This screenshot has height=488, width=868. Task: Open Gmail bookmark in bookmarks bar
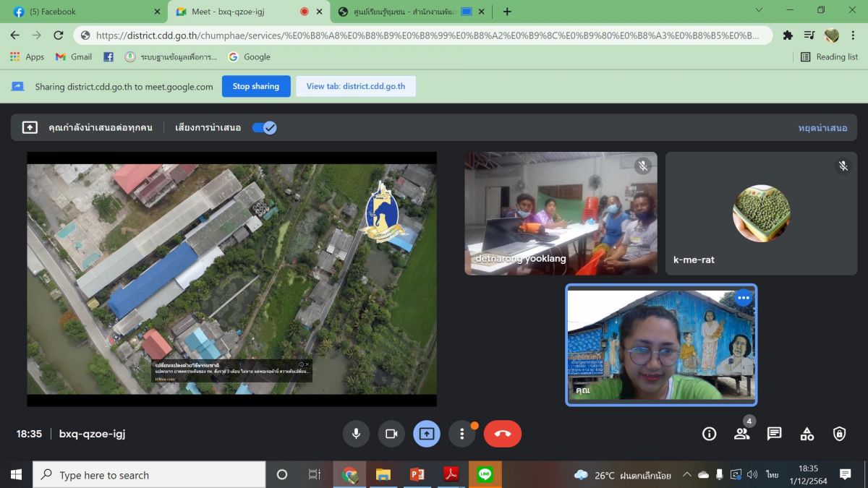pyautogui.click(x=74, y=56)
